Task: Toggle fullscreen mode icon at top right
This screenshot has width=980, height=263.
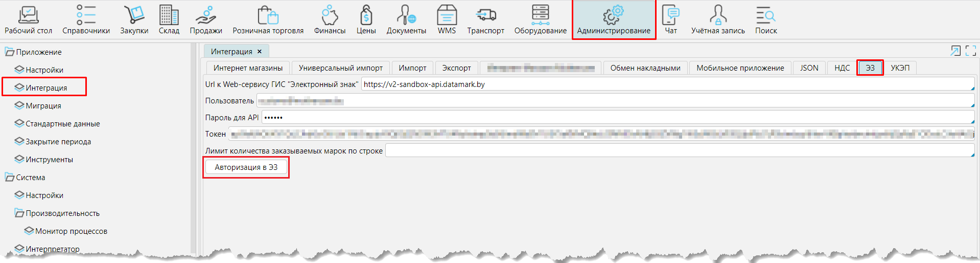Action: coord(970,51)
